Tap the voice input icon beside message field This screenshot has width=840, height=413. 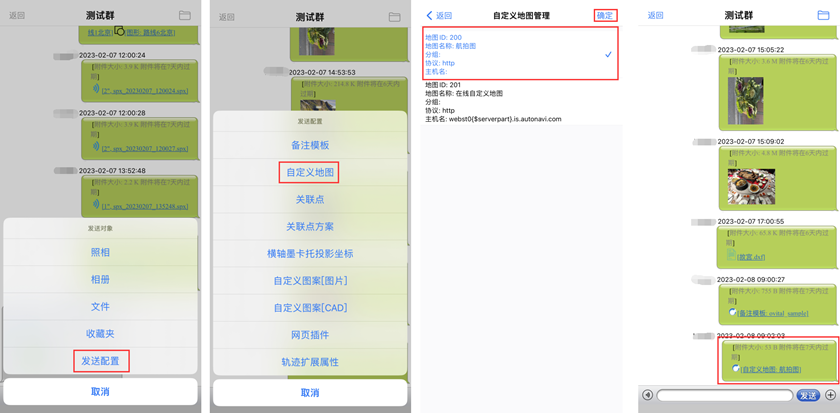pos(648,395)
